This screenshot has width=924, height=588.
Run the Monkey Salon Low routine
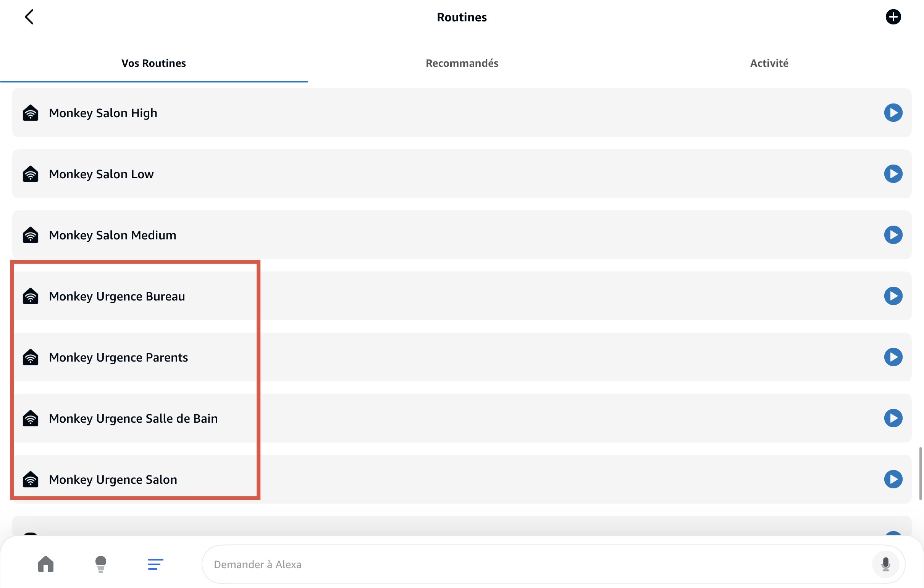893,174
